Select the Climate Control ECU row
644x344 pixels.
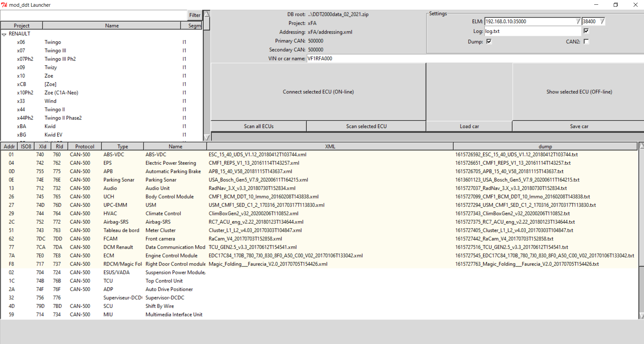319,214
